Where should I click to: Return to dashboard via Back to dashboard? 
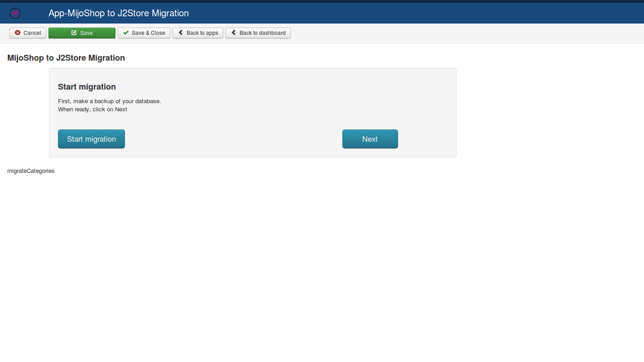[258, 33]
